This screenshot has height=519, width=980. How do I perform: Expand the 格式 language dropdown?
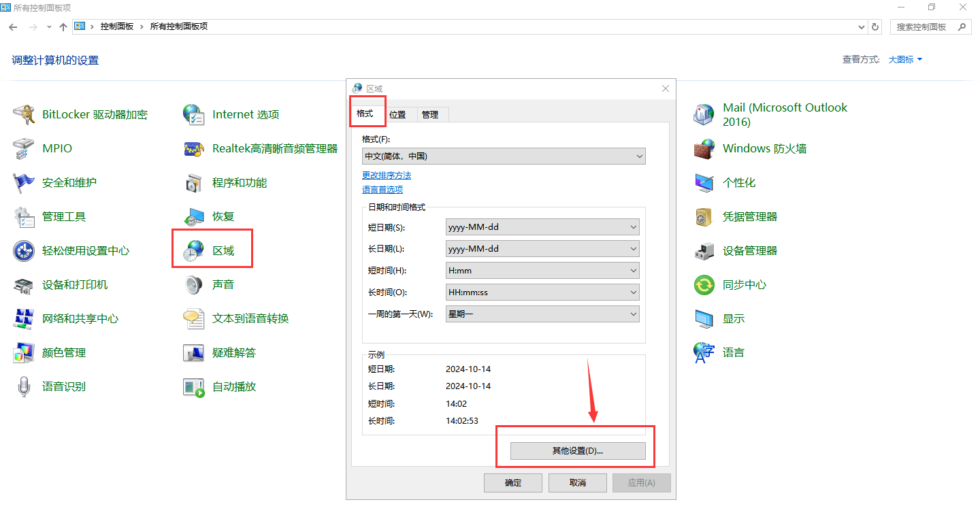[504, 156]
